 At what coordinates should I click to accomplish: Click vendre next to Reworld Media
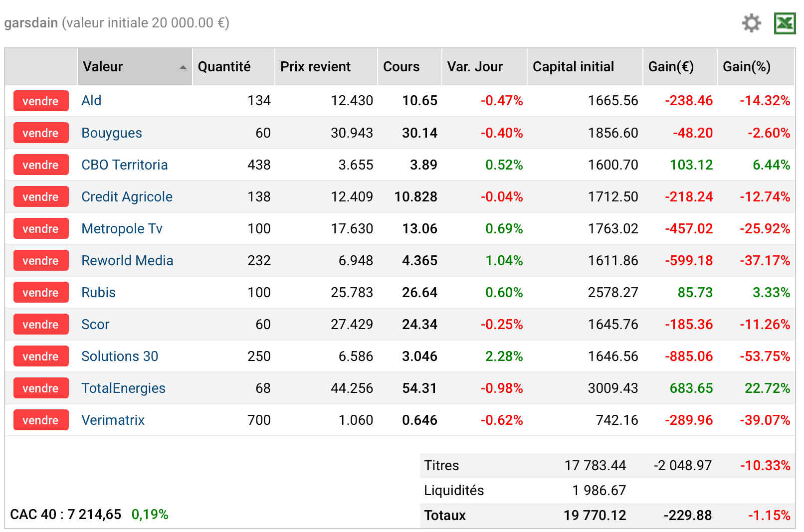pyautogui.click(x=41, y=260)
